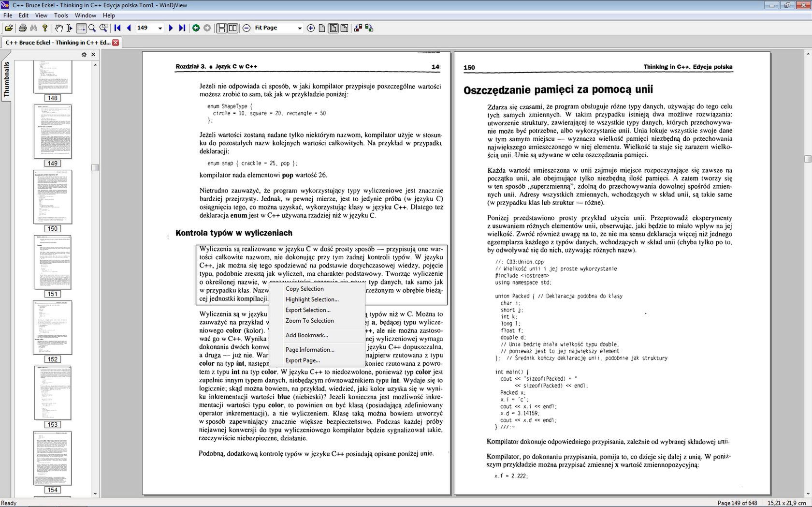812x507 pixels.
Task: Click document scrollbar up arrow
Action: pyautogui.click(x=808, y=54)
